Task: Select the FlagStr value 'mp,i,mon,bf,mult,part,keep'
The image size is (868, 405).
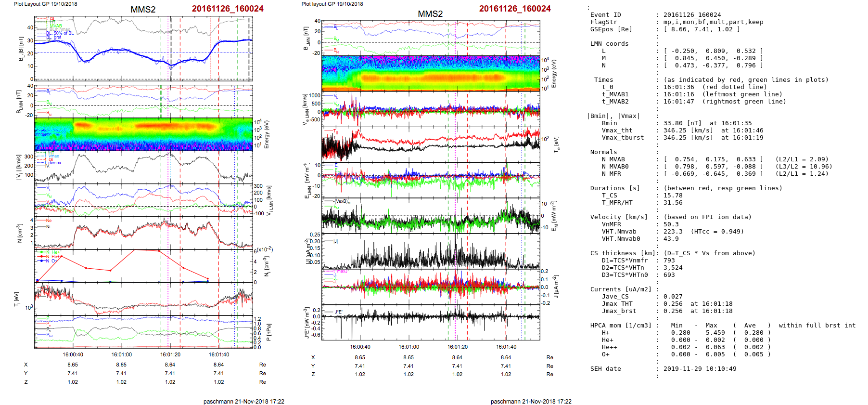Action: tap(714, 22)
